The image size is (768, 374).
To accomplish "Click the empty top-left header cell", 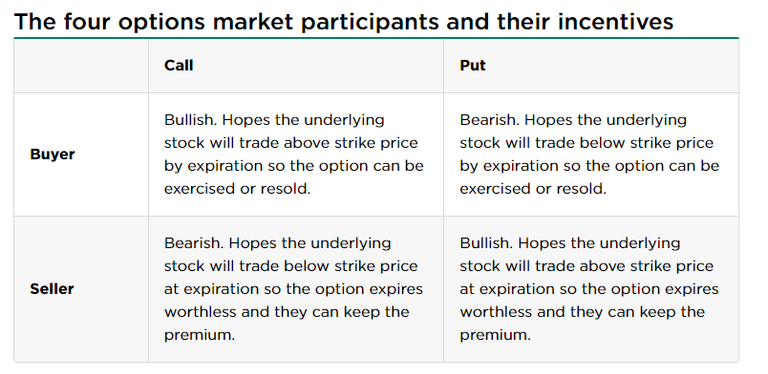I will click(x=81, y=65).
